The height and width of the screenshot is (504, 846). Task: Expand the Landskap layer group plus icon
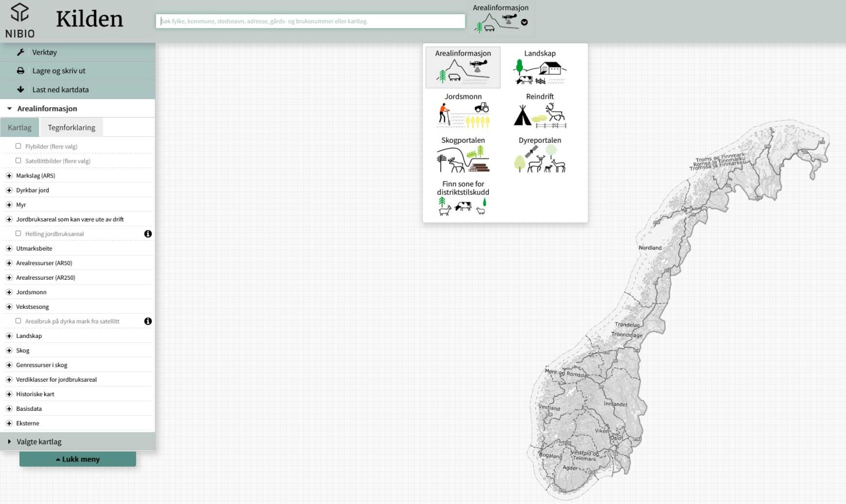tap(9, 336)
